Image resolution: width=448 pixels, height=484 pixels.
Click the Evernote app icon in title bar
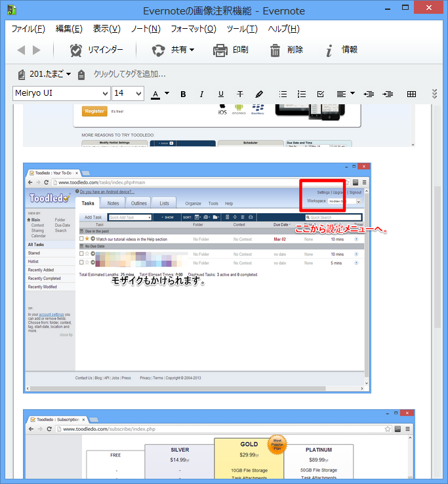[11, 10]
